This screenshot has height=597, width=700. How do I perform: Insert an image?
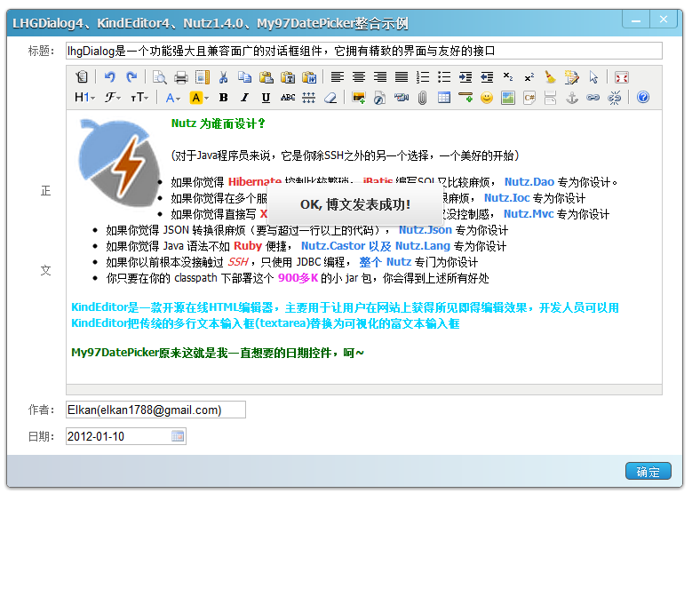pyautogui.click(x=359, y=98)
